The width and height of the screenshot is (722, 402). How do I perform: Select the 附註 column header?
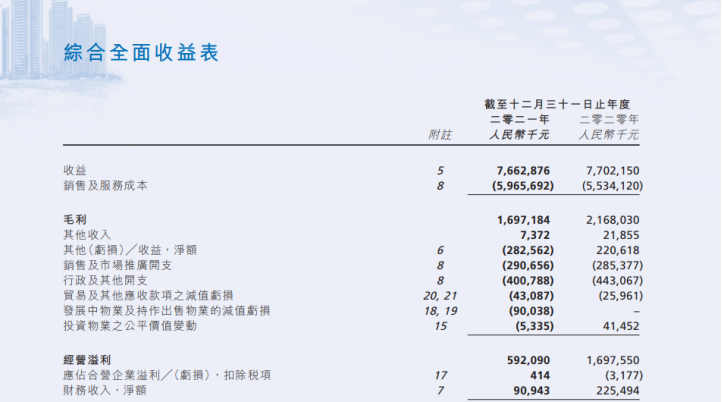(439, 134)
